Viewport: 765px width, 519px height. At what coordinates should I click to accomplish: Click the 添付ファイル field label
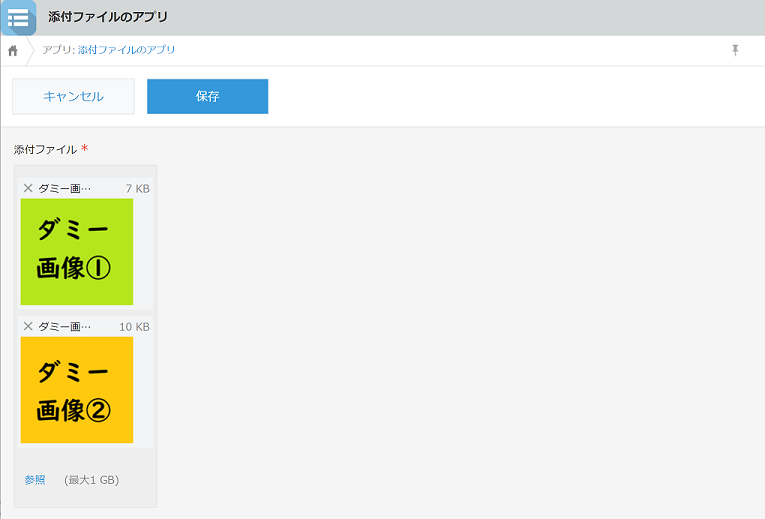tap(45, 149)
